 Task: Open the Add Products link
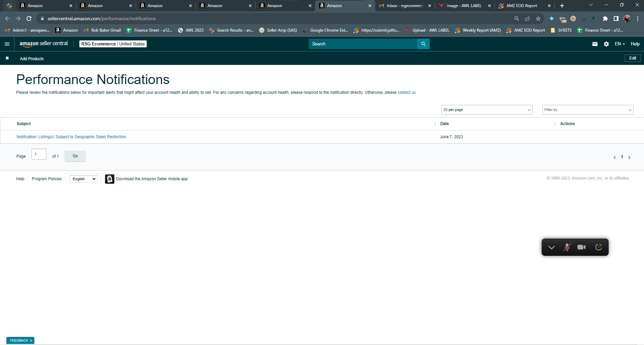32,59
